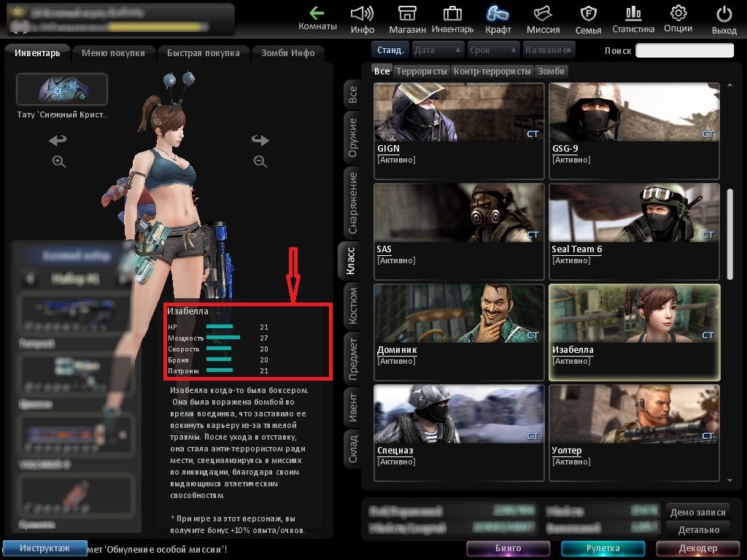The image size is (747, 560).
Task: Open the Миссия icon
Action: pyautogui.click(x=543, y=19)
